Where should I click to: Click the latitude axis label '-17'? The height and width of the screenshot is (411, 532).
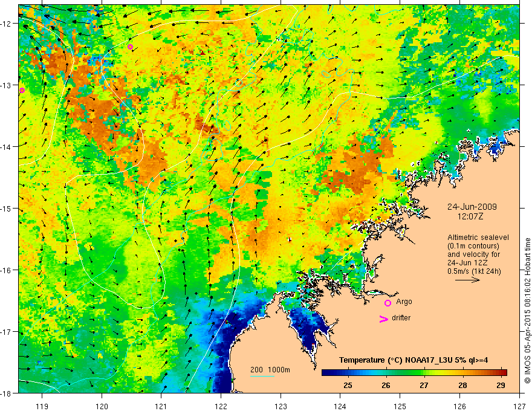tap(7, 332)
